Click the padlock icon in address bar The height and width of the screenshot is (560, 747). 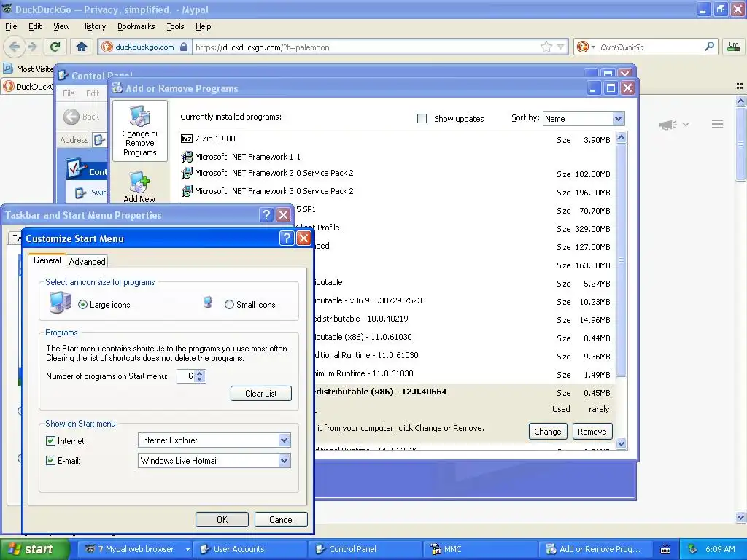[183, 47]
